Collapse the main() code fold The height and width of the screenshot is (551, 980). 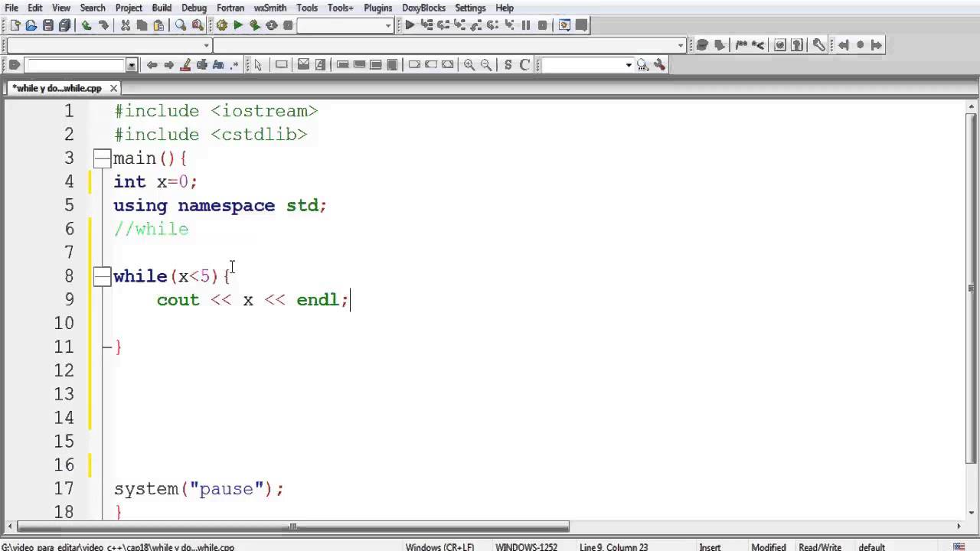[x=102, y=158]
